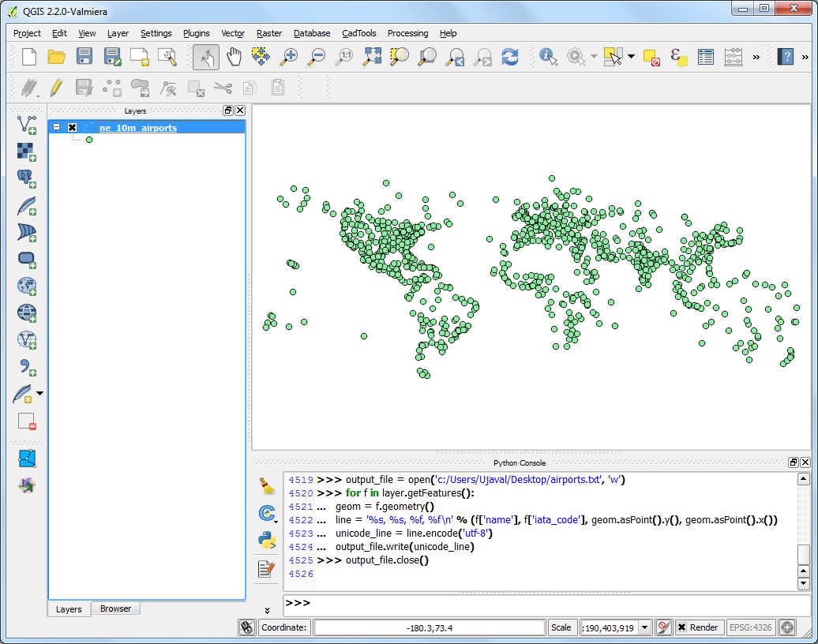Click Zoom to Layer icon
Image resolution: width=818 pixels, height=644 pixels.
pos(427,56)
